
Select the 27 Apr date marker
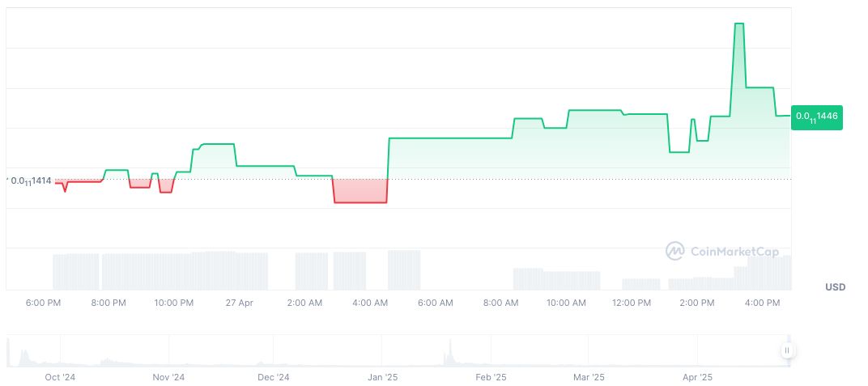tap(240, 303)
